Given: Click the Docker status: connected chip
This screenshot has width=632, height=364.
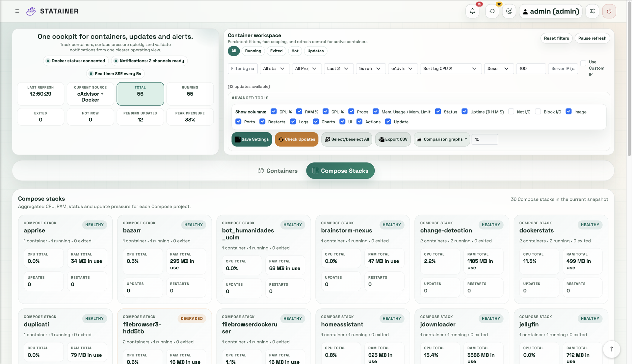Looking at the screenshot, I should (76, 61).
